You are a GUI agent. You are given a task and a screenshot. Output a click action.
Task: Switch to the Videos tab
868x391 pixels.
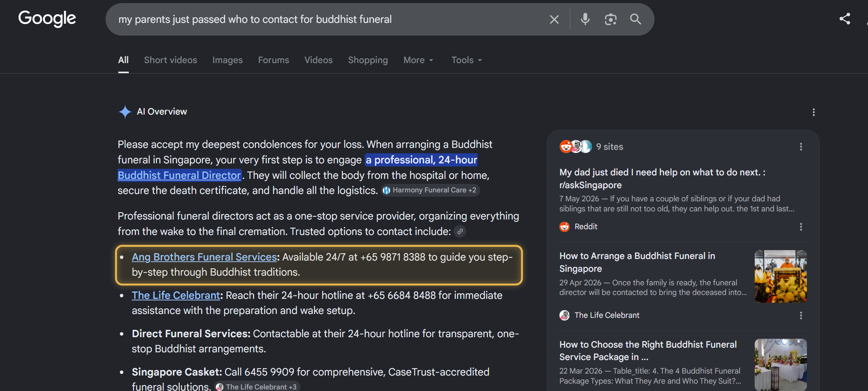point(318,60)
